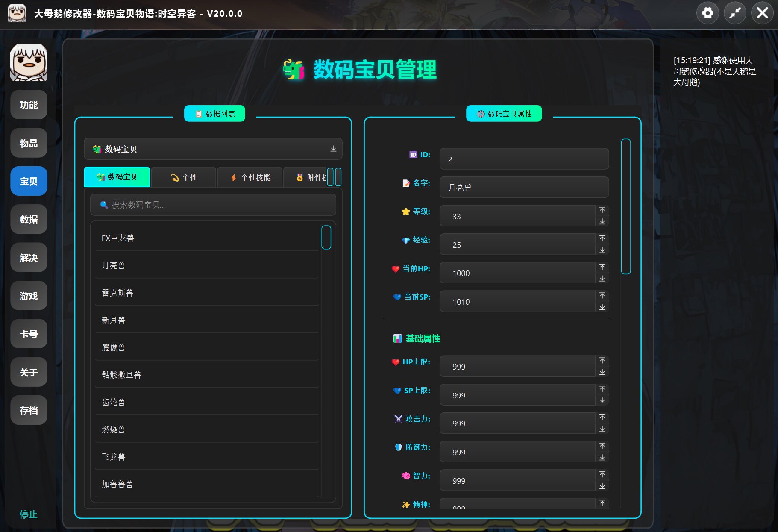Increase 防御力 with the up arrow
This screenshot has width=778, height=532.
click(x=602, y=446)
